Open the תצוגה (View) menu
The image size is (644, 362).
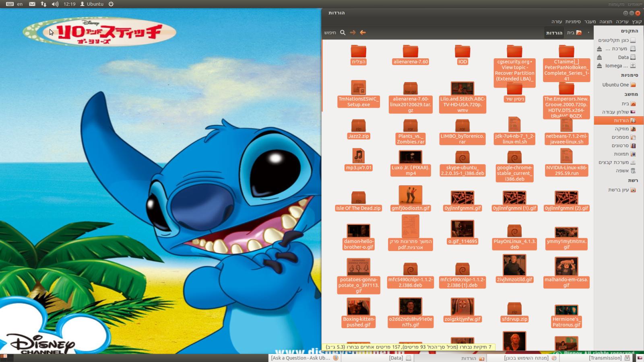(x=606, y=22)
